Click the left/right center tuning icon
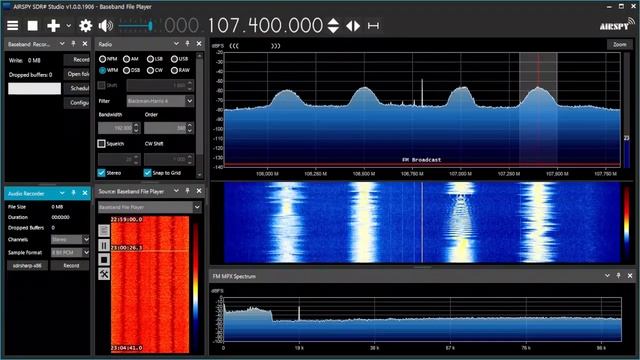This screenshot has width=640, height=360. click(353, 26)
